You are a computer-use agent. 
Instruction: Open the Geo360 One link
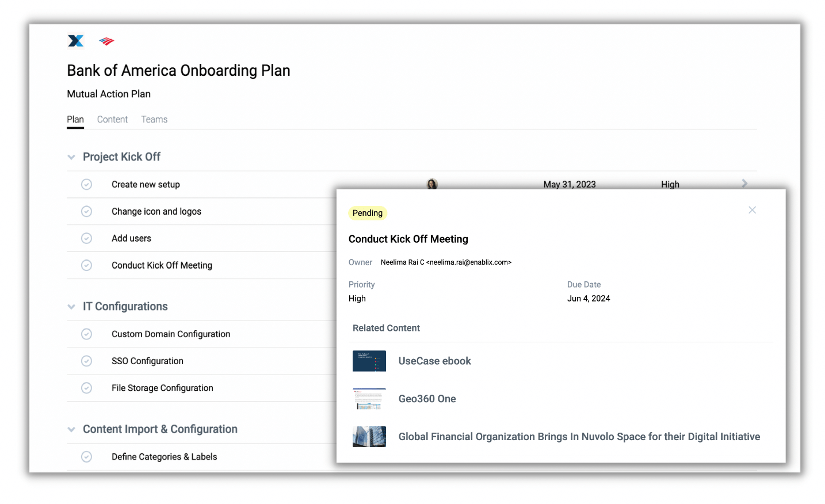coord(427,399)
